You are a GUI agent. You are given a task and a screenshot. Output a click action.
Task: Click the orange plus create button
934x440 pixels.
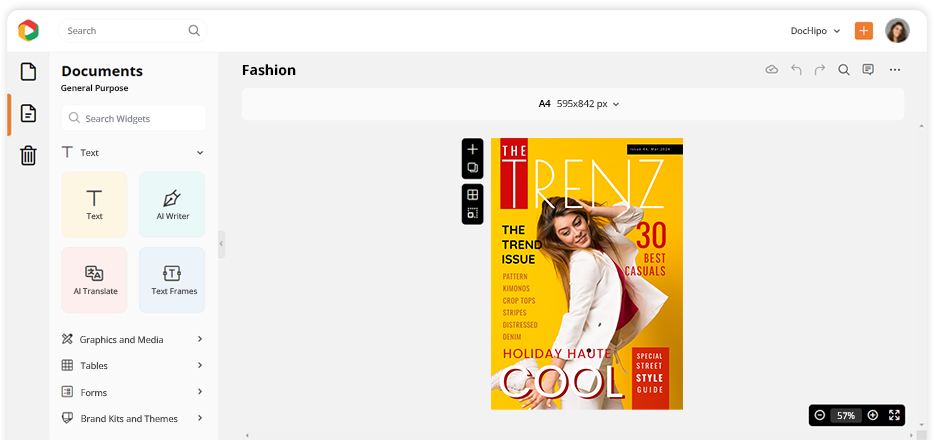864,31
